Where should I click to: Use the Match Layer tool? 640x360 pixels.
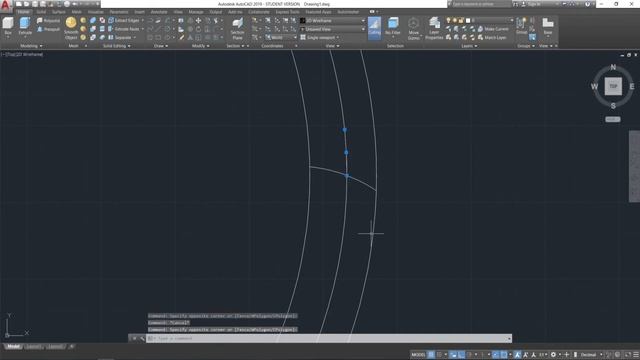492,38
